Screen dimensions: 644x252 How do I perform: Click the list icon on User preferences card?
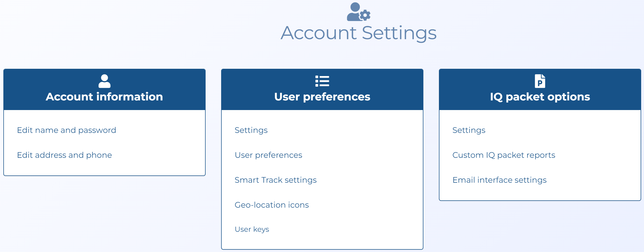pyautogui.click(x=322, y=81)
